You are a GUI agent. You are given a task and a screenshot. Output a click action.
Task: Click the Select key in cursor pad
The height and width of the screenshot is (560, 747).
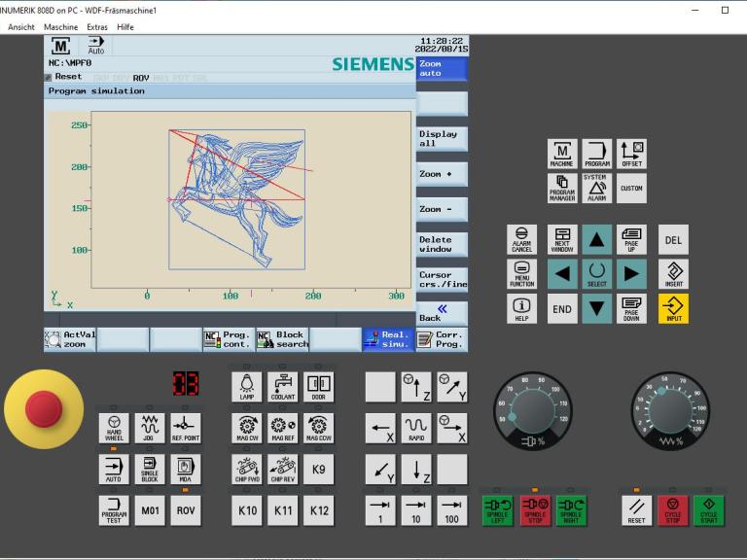click(597, 274)
